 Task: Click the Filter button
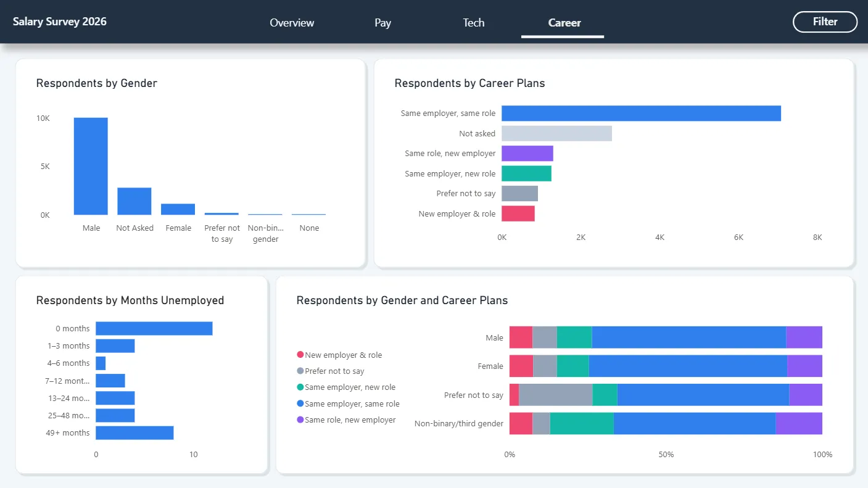click(825, 22)
